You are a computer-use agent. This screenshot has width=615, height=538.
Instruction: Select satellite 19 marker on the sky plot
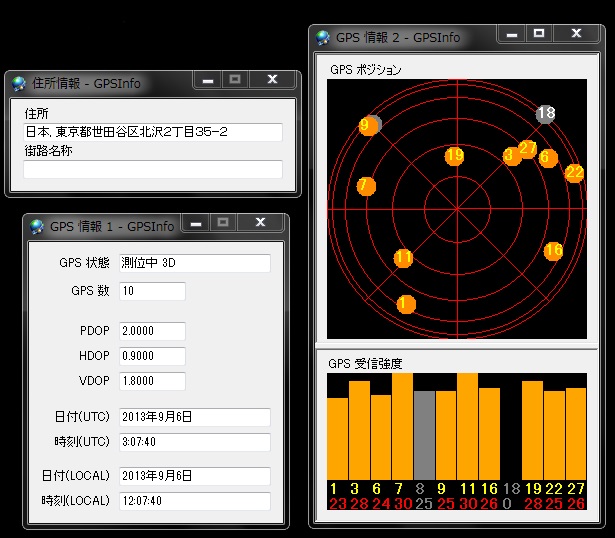pos(454,156)
